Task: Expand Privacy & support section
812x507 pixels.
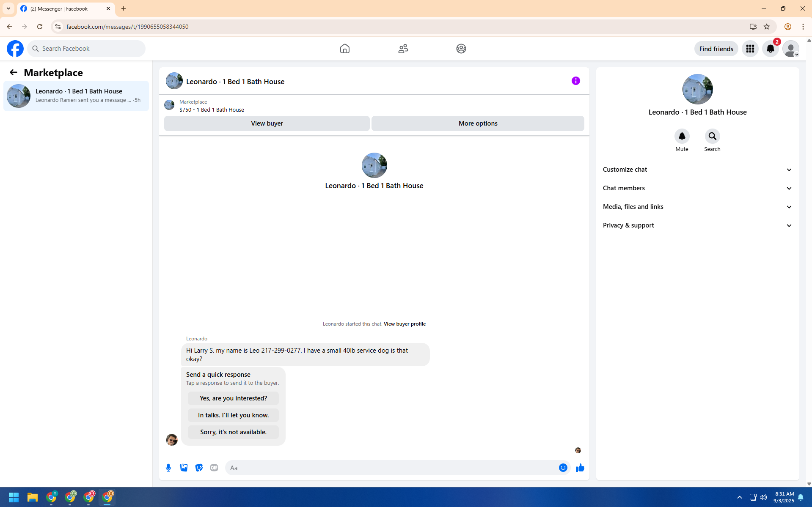Action: tap(697, 225)
